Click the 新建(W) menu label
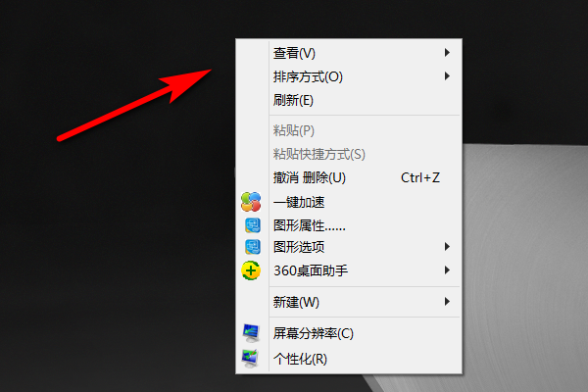The height and width of the screenshot is (392, 588). tap(296, 302)
